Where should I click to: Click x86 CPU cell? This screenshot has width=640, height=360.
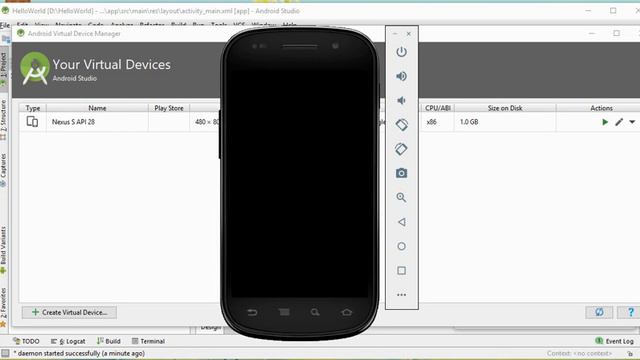[431, 122]
